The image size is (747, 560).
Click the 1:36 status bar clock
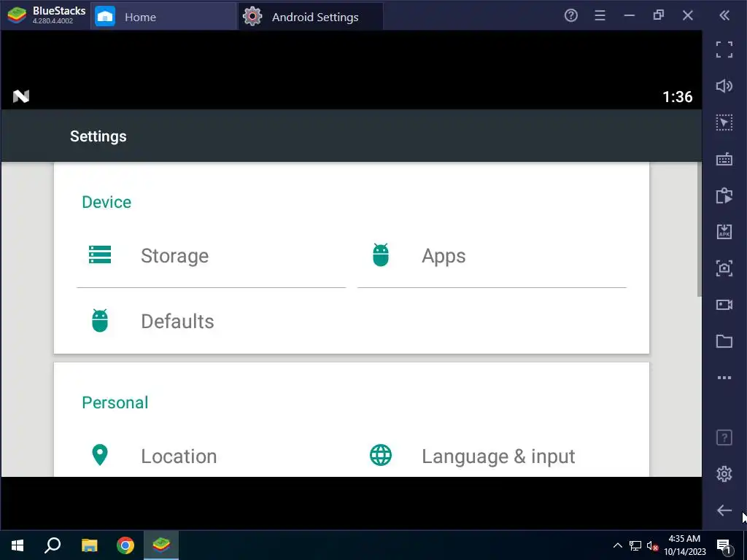click(678, 97)
